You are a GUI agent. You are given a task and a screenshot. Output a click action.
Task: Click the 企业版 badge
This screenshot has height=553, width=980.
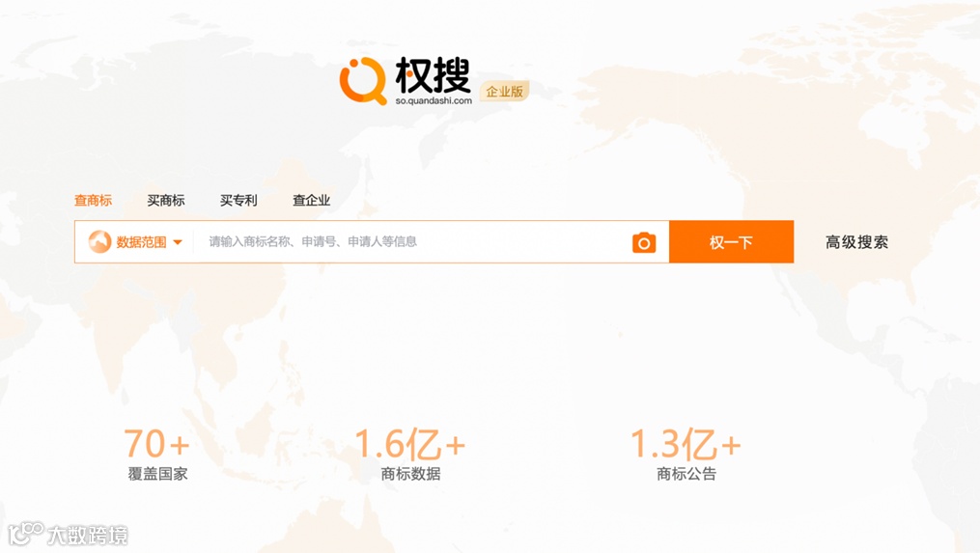[x=504, y=92]
